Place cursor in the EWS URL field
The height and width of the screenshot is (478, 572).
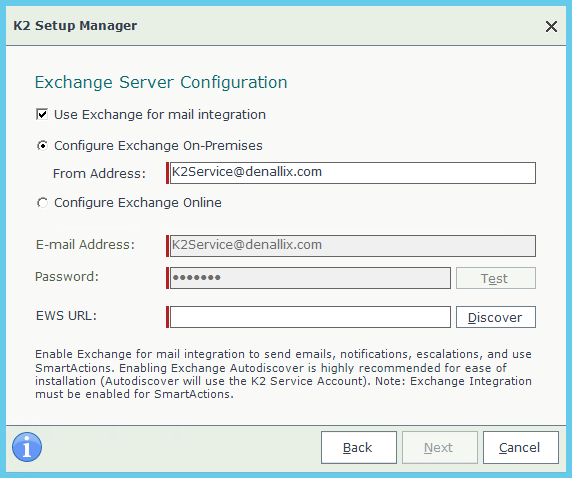pos(310,317)
